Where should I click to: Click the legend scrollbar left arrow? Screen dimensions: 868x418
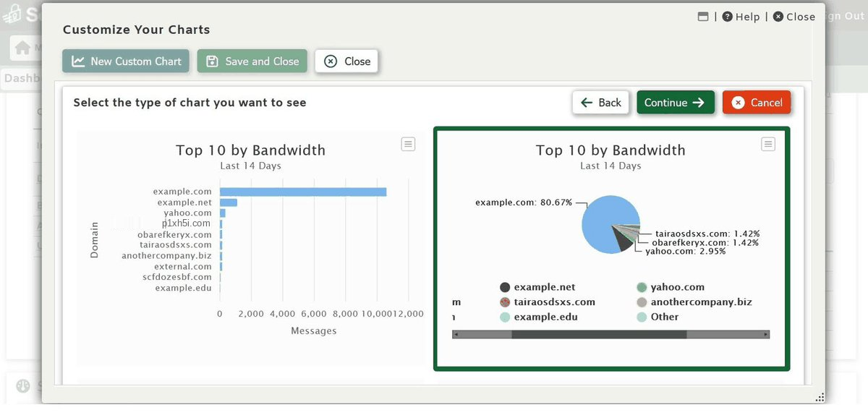(456, 335)
